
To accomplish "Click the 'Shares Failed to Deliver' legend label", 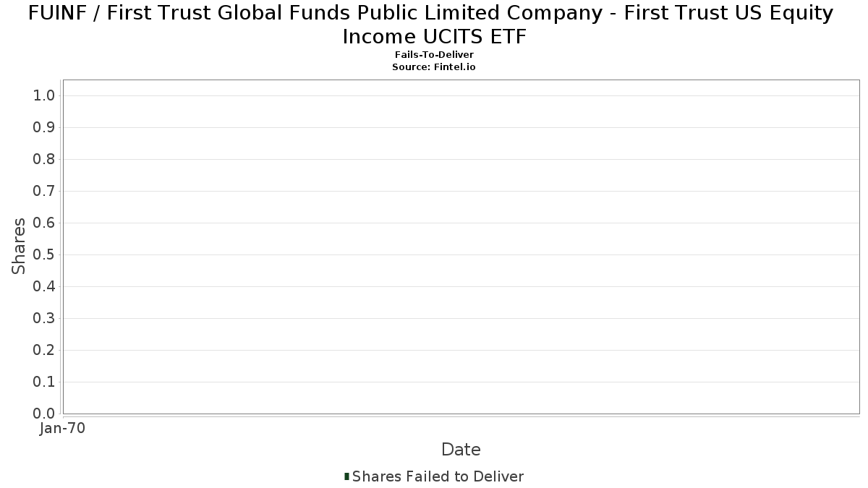I will pos(438,476).
